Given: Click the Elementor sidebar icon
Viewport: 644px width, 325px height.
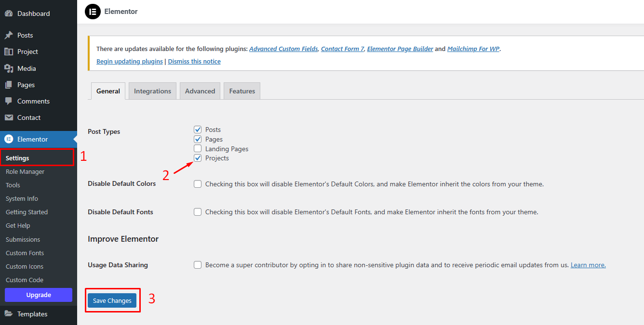Looking at the screenshot, I should 9,139.
